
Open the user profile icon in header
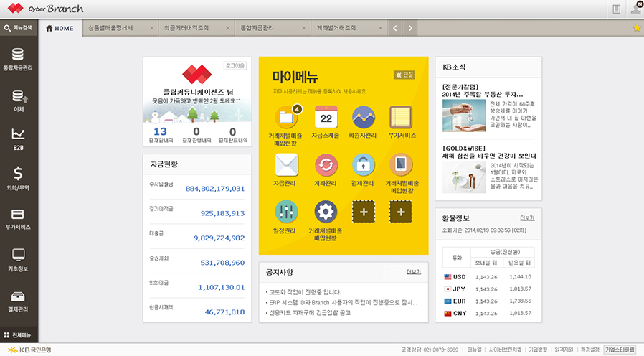[x=637, y=8]
